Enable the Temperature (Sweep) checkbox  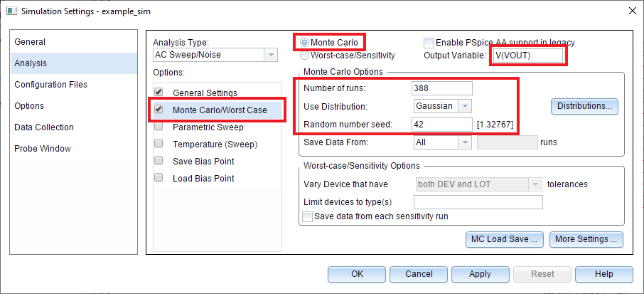click(159, 145)
